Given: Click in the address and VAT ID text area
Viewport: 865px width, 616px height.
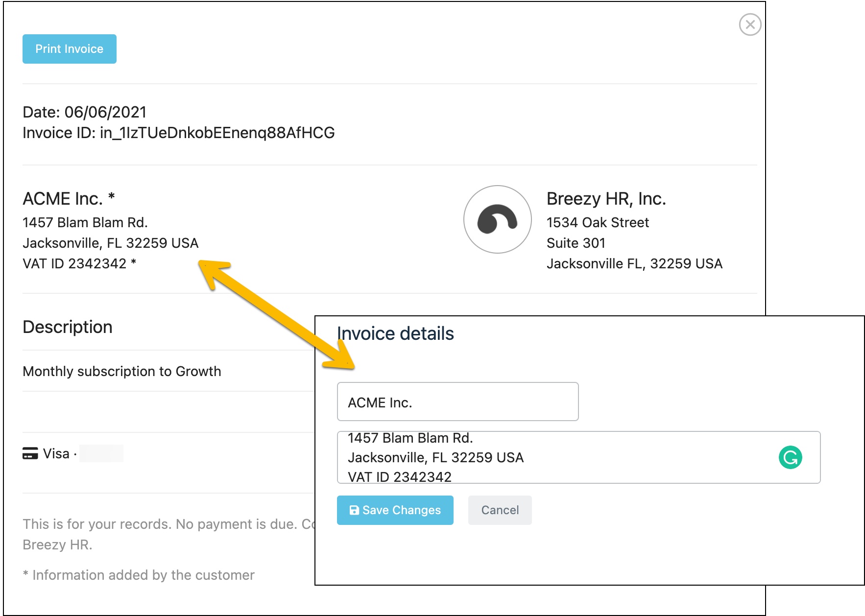Looking at the screenshot, I should pos(579,457).
